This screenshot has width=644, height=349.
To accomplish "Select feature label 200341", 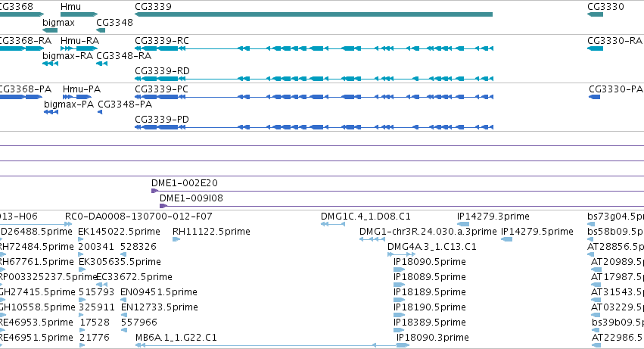I will click(x=96, y=247).
